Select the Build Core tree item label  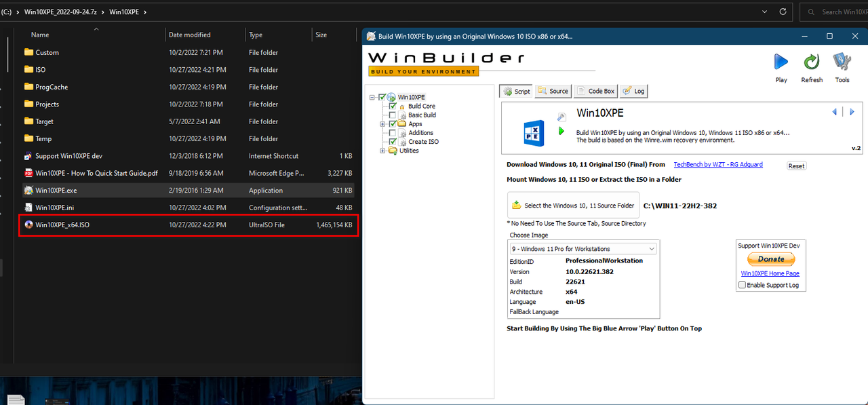click(422, 107)
